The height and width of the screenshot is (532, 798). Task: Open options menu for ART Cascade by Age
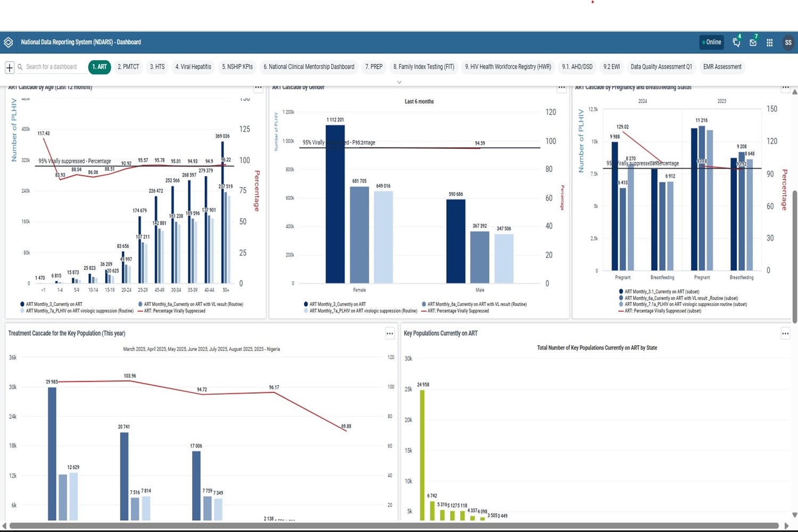pos(258,88)
